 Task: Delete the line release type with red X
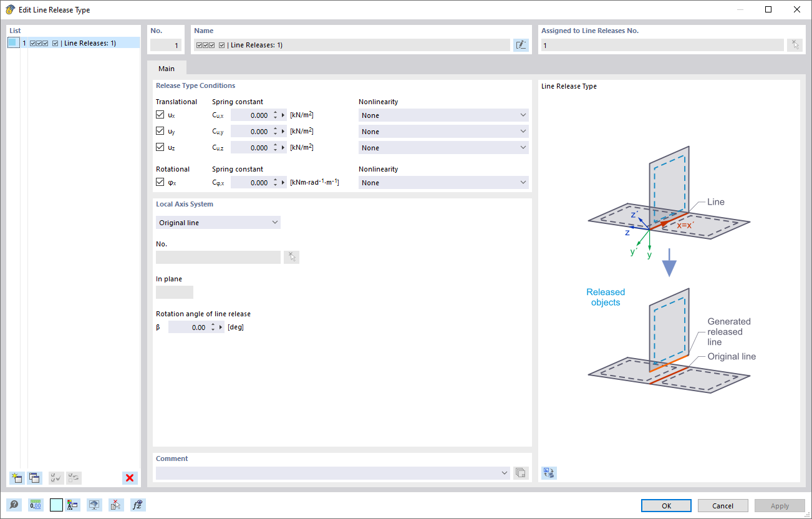[130, 478]
